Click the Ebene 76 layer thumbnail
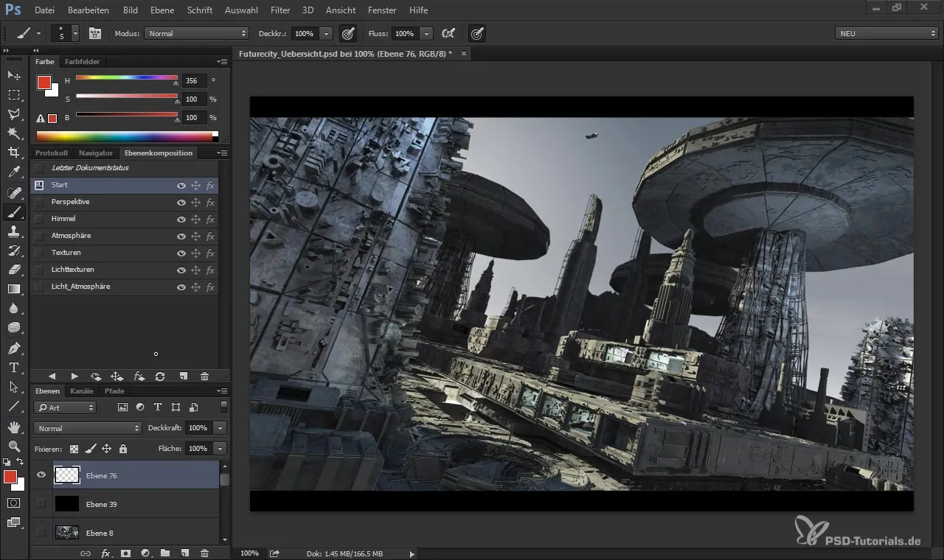944x560 pixels. coord(67,476)
